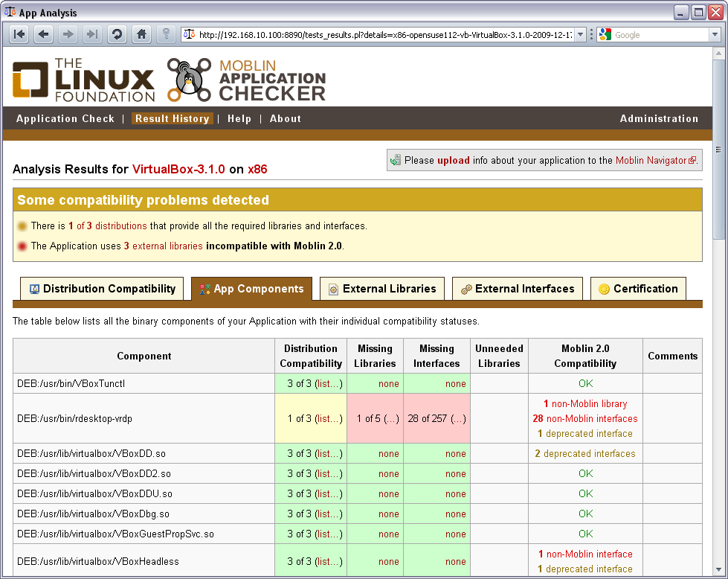The image size is (728, 579).
Task: Open distribution list for VBoxTunctl row
Action: click(x=329, y=383)
